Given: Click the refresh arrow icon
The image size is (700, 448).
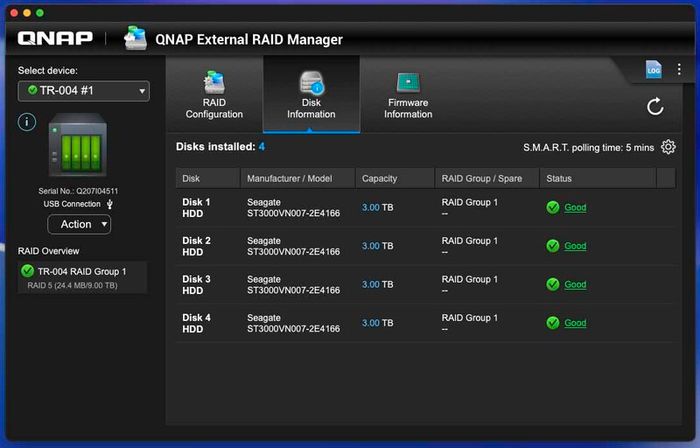Looking at the screenshot, I should [655, 107].
